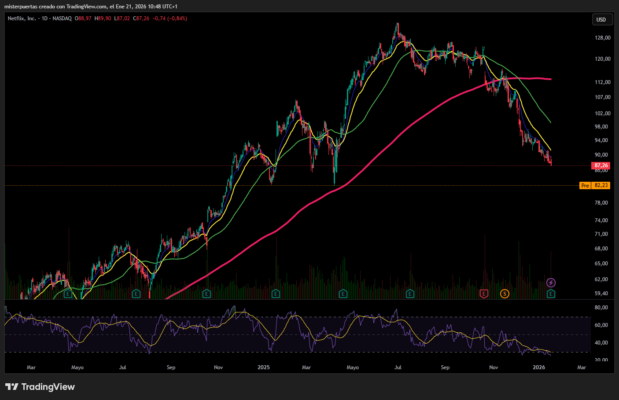Click the 128,00 level on price scale
The image size is (619, 400).
coord(600,39)
